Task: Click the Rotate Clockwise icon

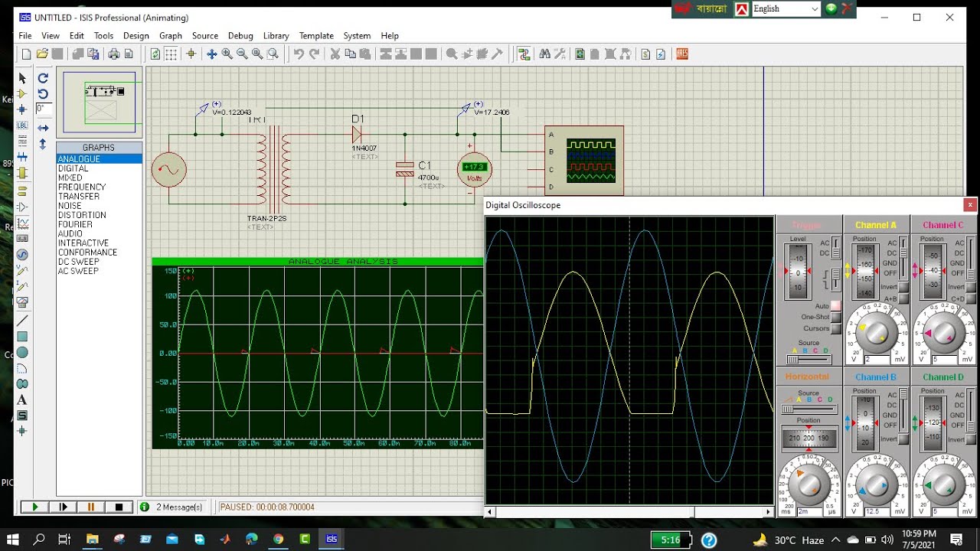Action: 44,78
